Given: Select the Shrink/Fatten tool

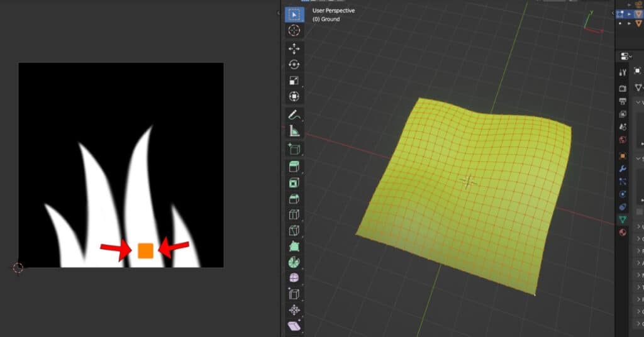Looking at the screenshot, I should coord(294,310).
